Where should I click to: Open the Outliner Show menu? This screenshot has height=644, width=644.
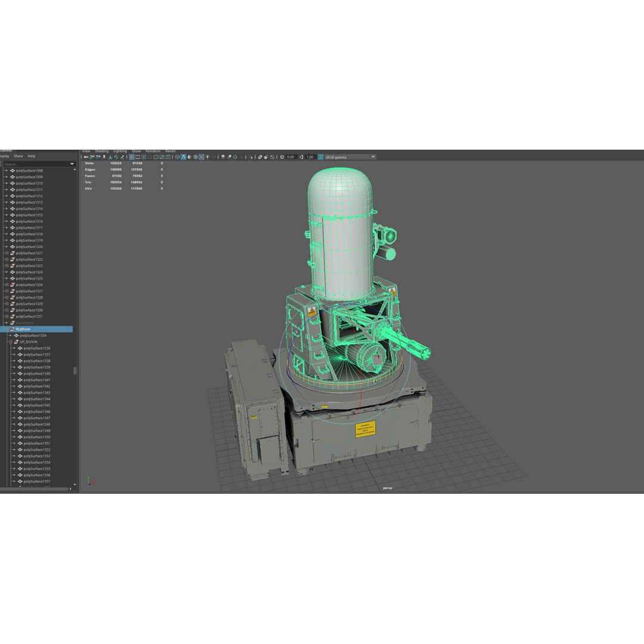[x=18, y=156]
